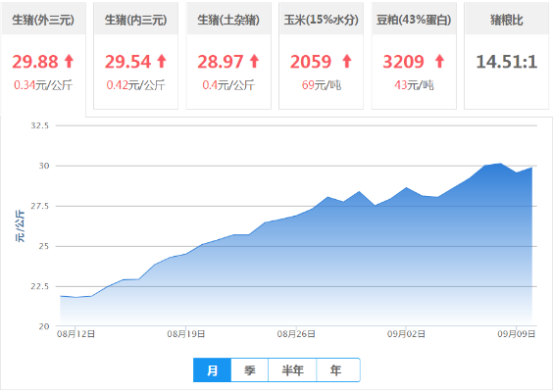Click the up arrow next to 28.97
This screenshot has height=392, width=553.
point(255,61)
